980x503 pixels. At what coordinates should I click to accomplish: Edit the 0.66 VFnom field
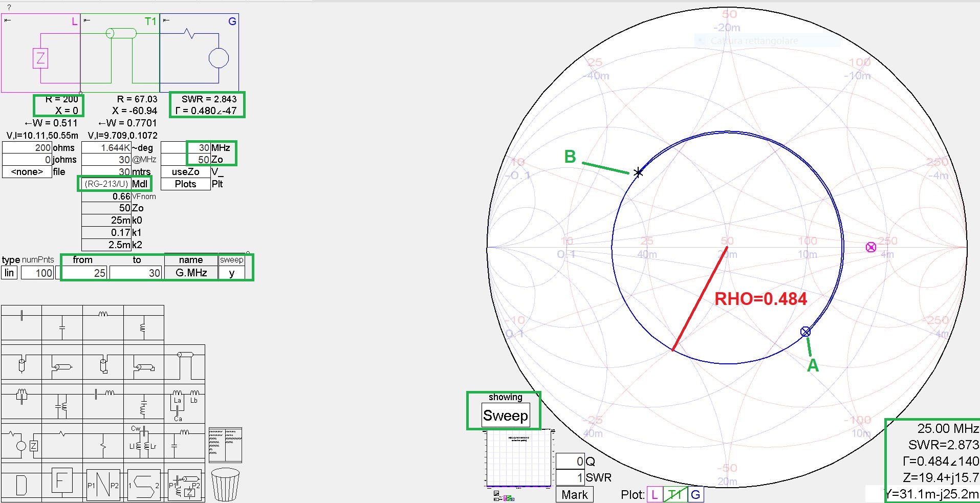pos(106,196)
